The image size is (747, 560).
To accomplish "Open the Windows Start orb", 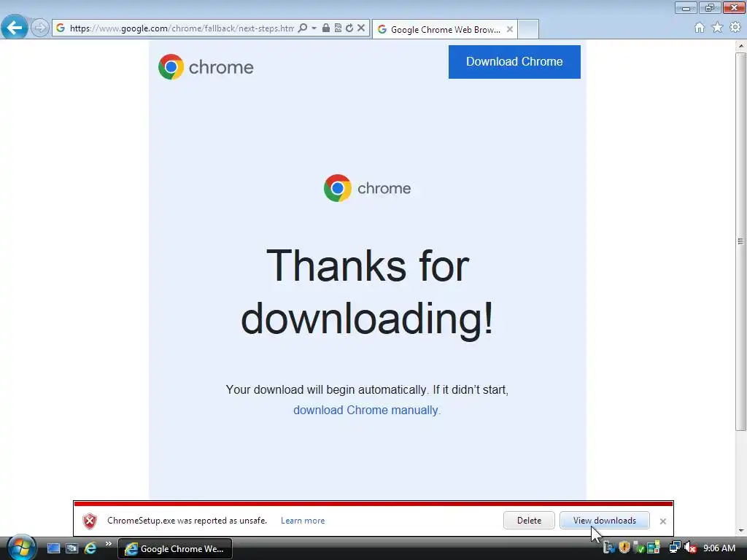I will pyautogui.click(x=20, y=548).
